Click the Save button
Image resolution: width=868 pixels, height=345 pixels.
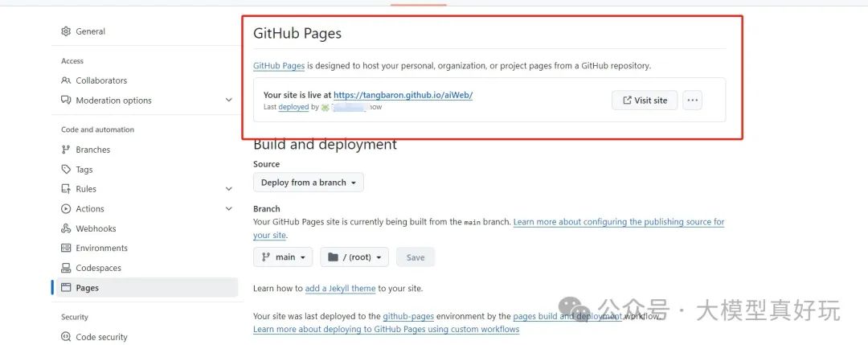click(x=416, y=257)
